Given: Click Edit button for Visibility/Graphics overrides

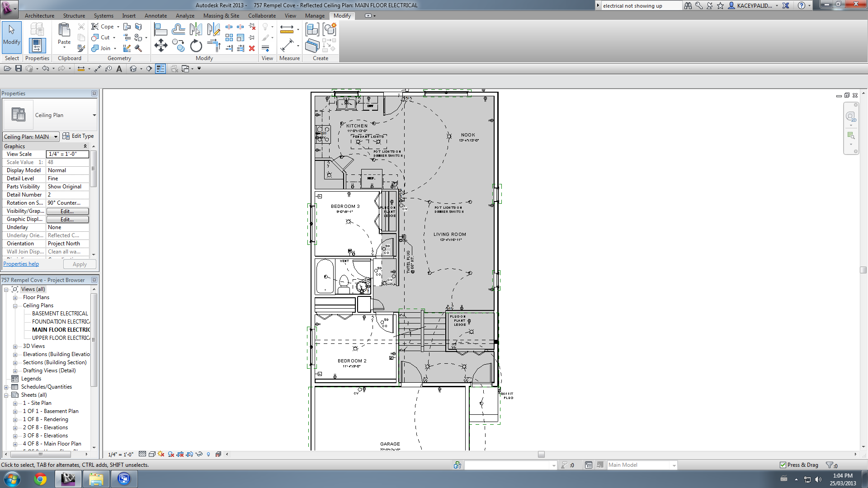Looking at the screenshot, I should click(67, 211).
